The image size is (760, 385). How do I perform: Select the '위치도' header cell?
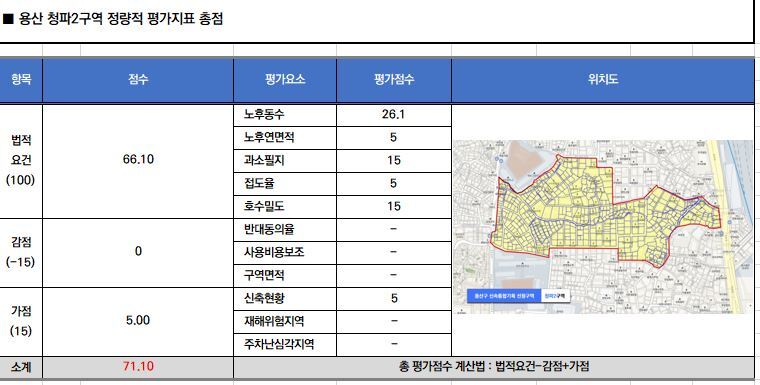coord(602,80)
